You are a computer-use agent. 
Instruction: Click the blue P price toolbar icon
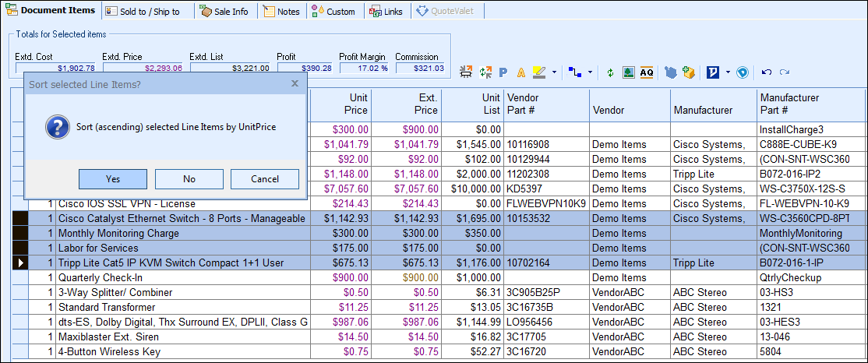coord(503,72)
